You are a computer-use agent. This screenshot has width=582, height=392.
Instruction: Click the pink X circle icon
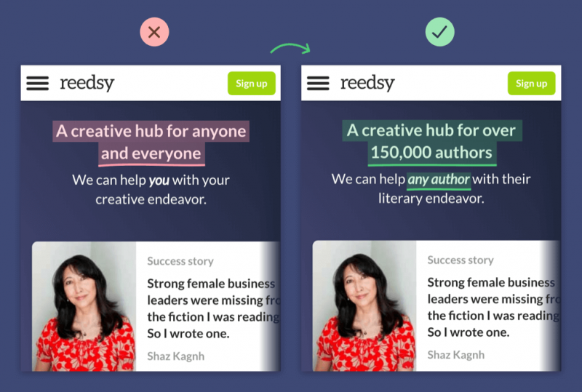coord(154,32)
